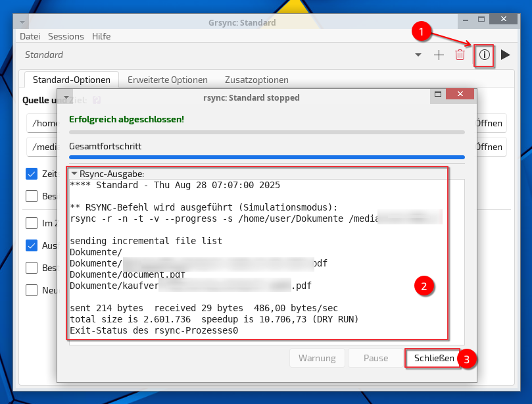532x404 pixels.
Task: Click the 'Exit-Status des rsync-Prozesses0' line
Action: point(154,330)
